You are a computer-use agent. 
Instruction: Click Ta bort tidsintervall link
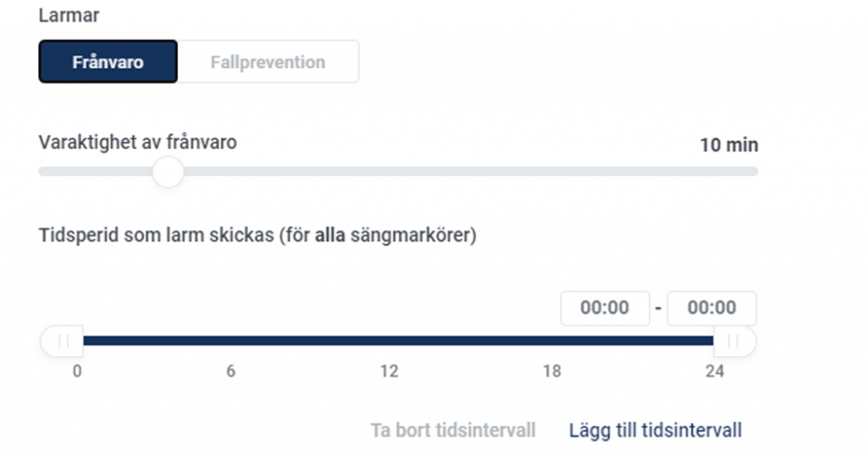pos(453,430)
